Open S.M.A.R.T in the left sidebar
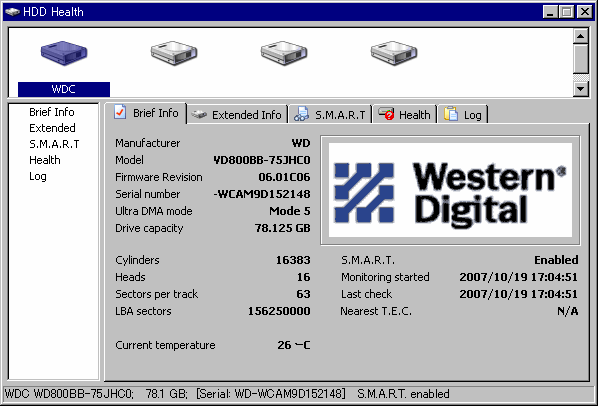Viewport: 598px width, 406px height. pos(54,144)
